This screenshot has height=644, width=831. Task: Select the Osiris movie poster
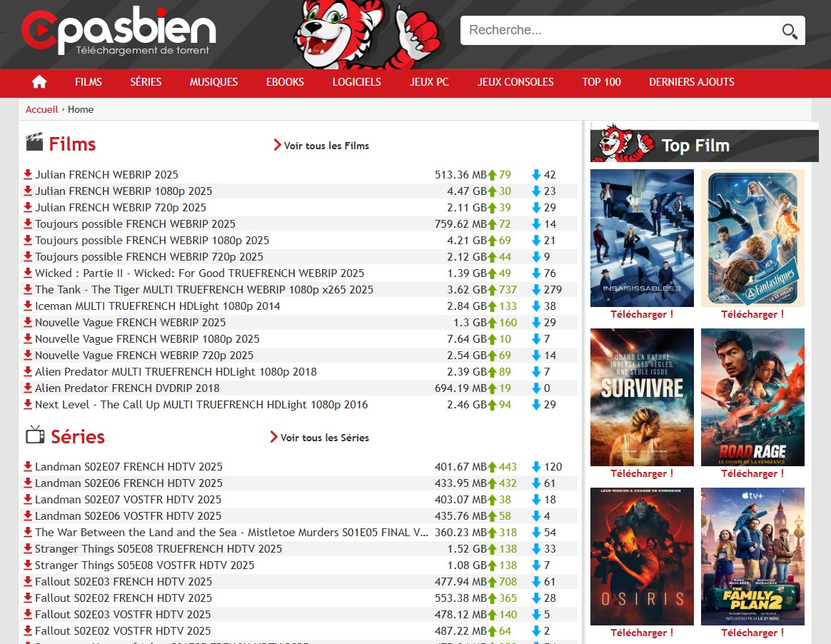(642, 556)
